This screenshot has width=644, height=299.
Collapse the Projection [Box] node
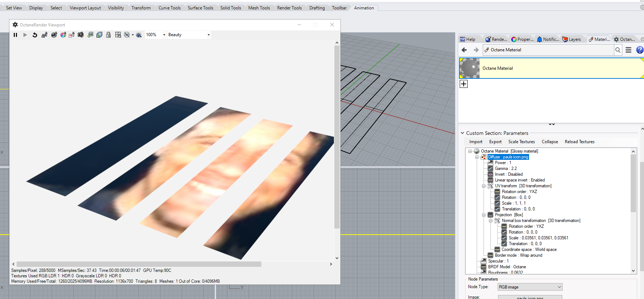[x=484, y=215]
